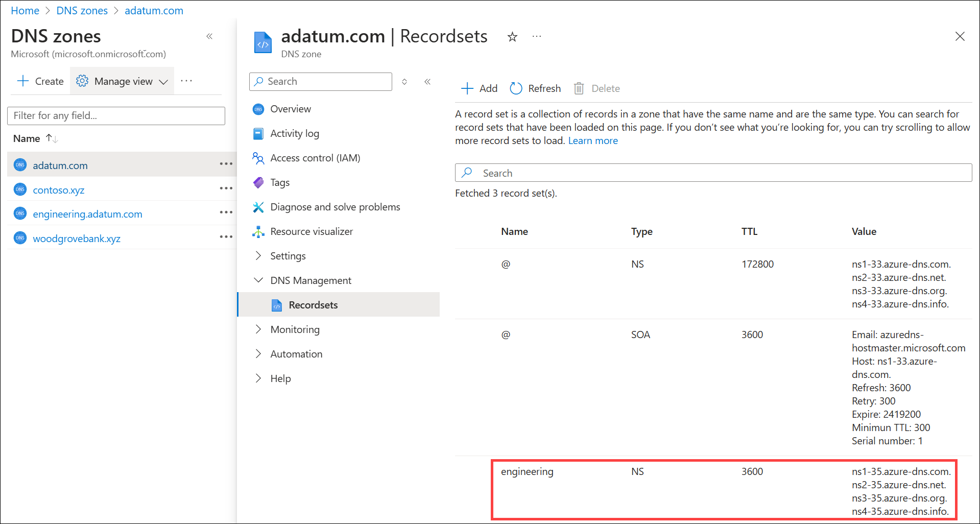Open the Activity log page
This screenshot has width=980, height=524.
pos(294,133)
